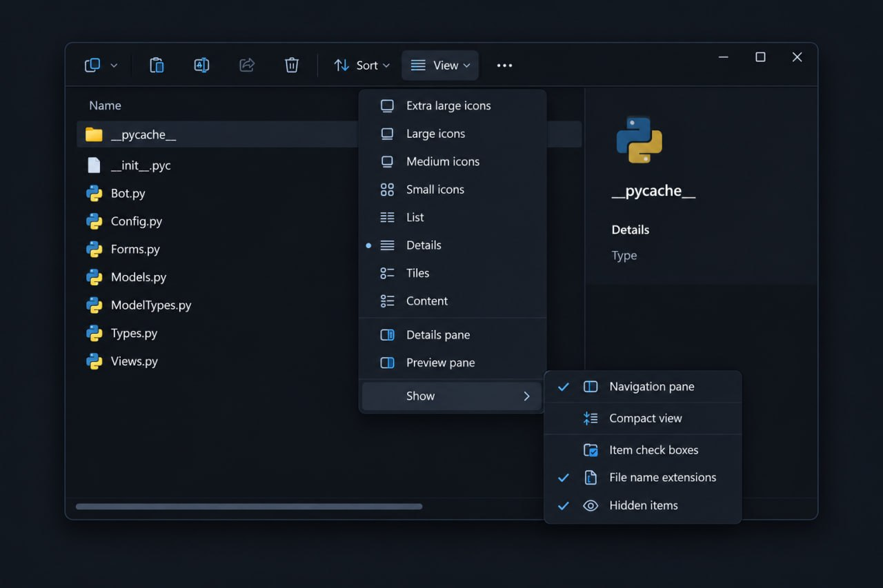The height and width of the screenshot is (588, 883).
Task: Toggle the Details pane option
Action: [x=453, y=335]
